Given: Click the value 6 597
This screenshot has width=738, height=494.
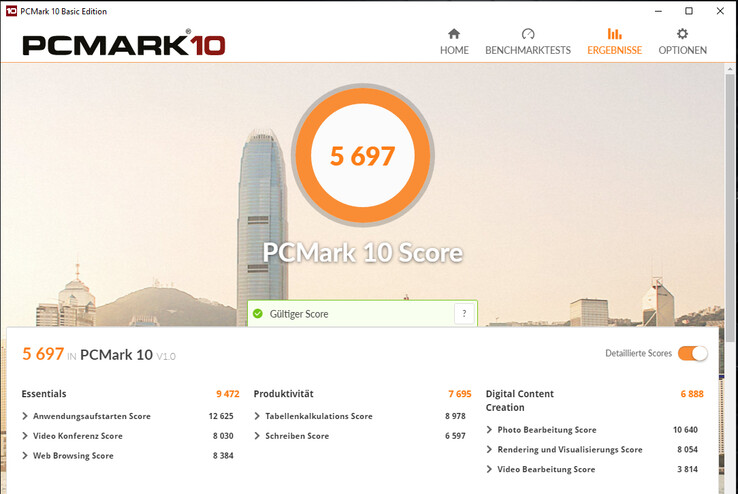Looking at the screenshot, I should point(455,436).
